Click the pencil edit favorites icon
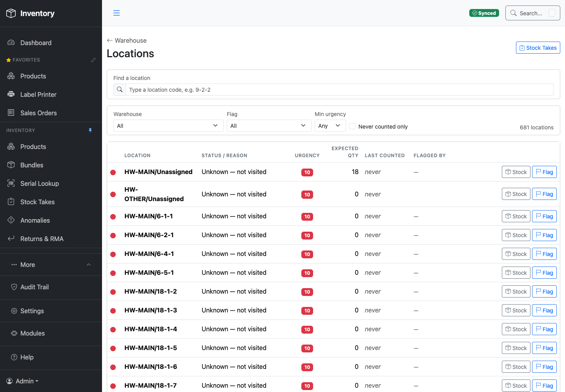 (93, 60)
